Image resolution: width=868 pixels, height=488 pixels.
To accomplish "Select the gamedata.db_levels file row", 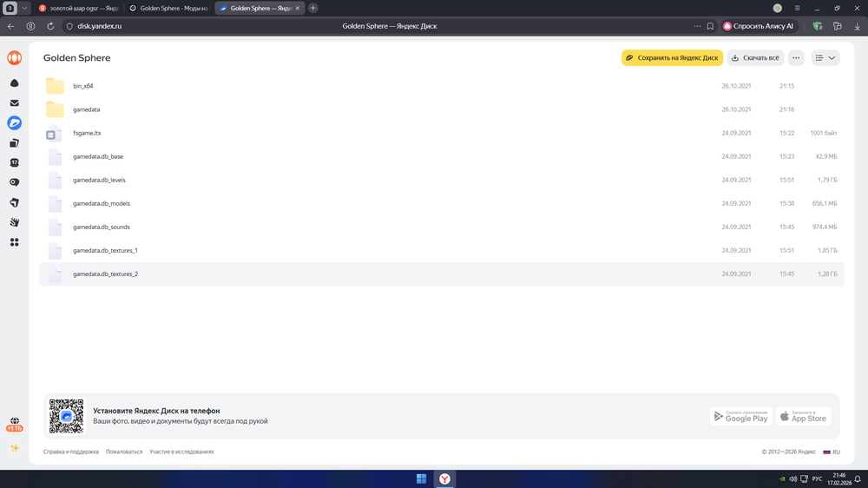I will tap(441, 180).
